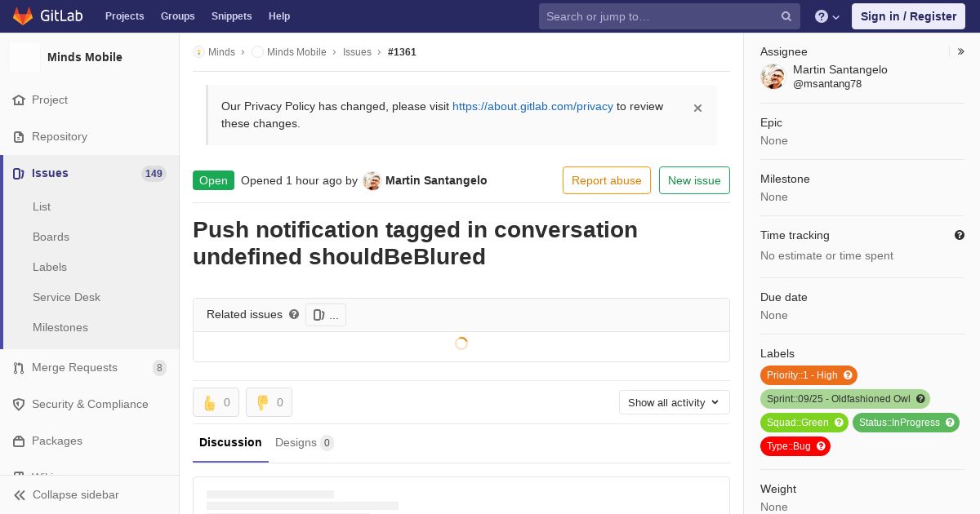Image resolution: width=980 pixels, height=514 pixels.
Task: Click the Minds Mobile breadcrumb link
Action: (296, 52)
